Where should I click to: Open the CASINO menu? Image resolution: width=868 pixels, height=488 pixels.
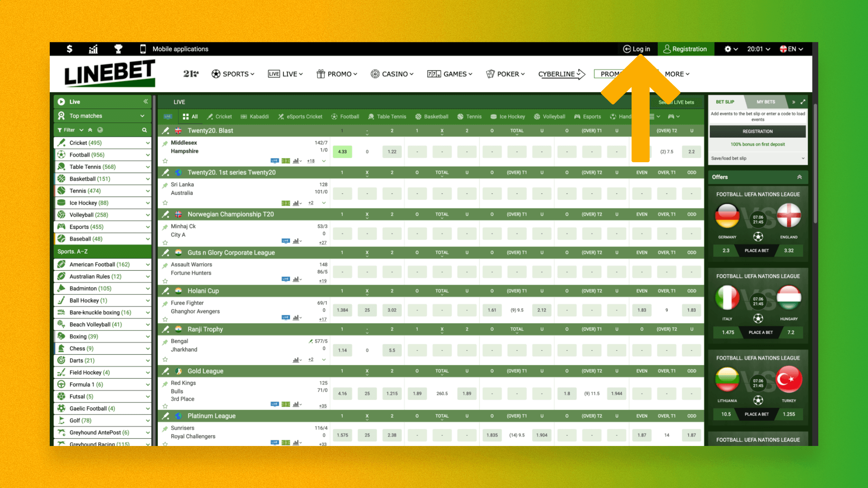click(x=392, y=74)
